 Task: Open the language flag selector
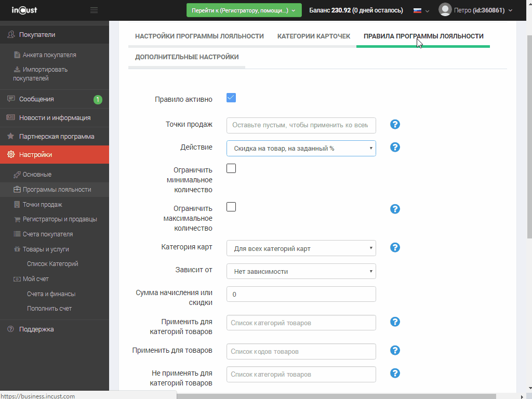420,10
